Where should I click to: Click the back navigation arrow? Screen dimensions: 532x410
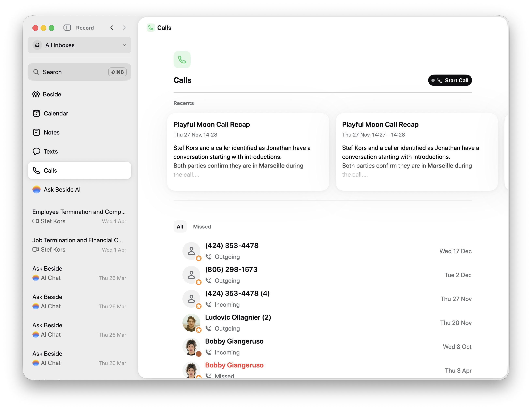(112, 28)
